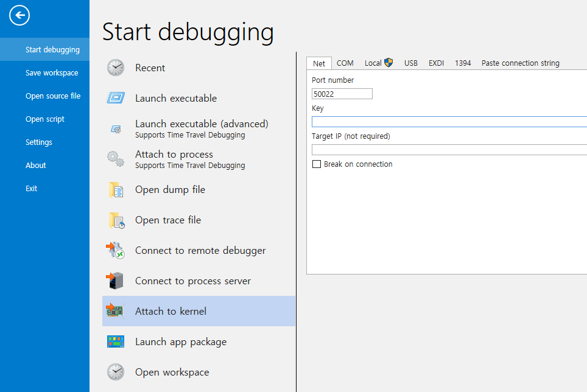This screenshot has width=587, height=392.
Task: Select Connect to process server label
Action: [193, 281]
